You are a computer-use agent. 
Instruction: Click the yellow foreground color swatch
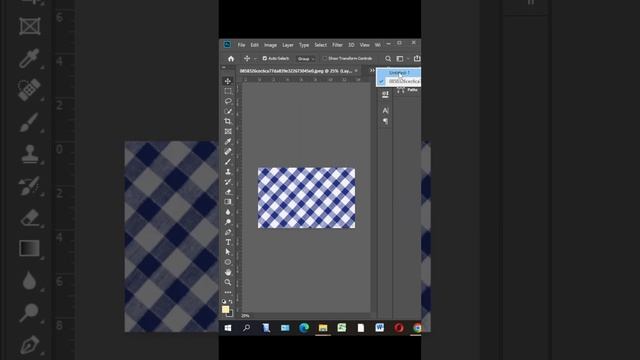tap(225, 310)
